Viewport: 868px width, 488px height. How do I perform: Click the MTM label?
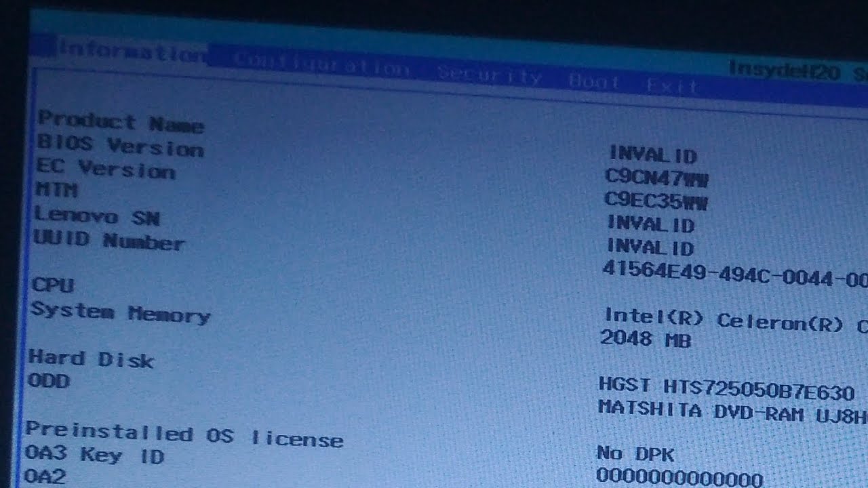click(56, 190)
